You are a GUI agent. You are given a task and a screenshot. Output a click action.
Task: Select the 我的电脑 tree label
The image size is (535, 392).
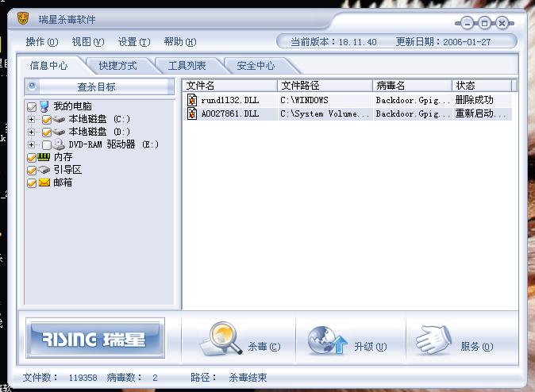pos(72,106)
